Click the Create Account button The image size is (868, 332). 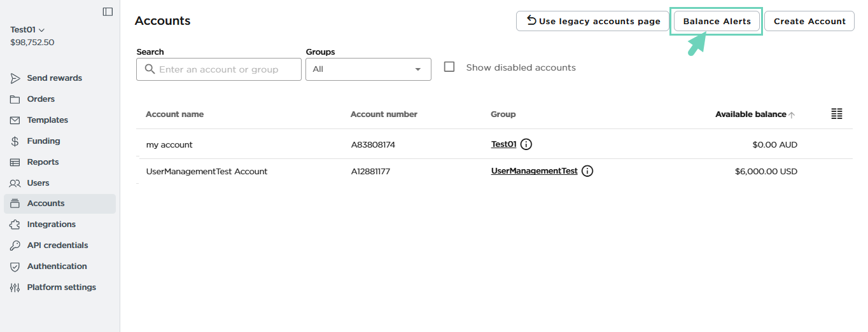pos(809,21)
